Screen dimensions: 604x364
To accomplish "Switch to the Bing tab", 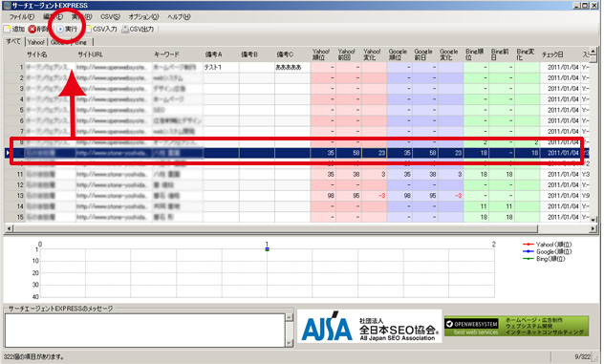I will click(81, 42).
